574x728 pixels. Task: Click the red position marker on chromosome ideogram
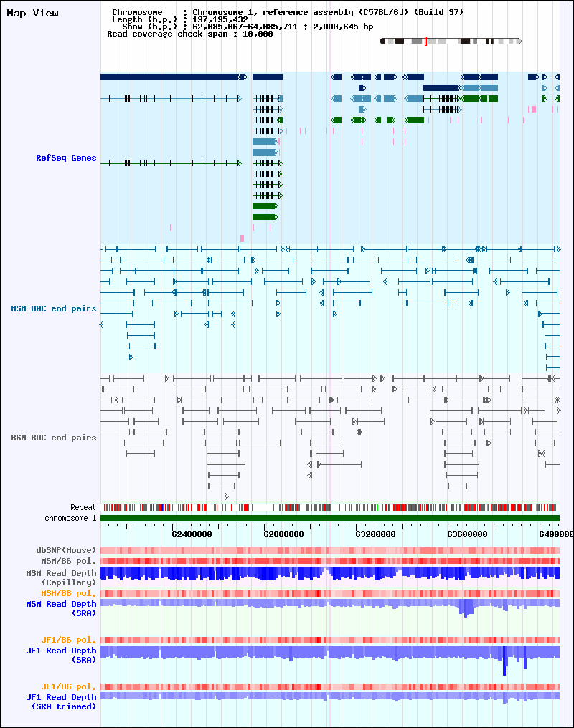pyautogui.click(x=425, y=42)
